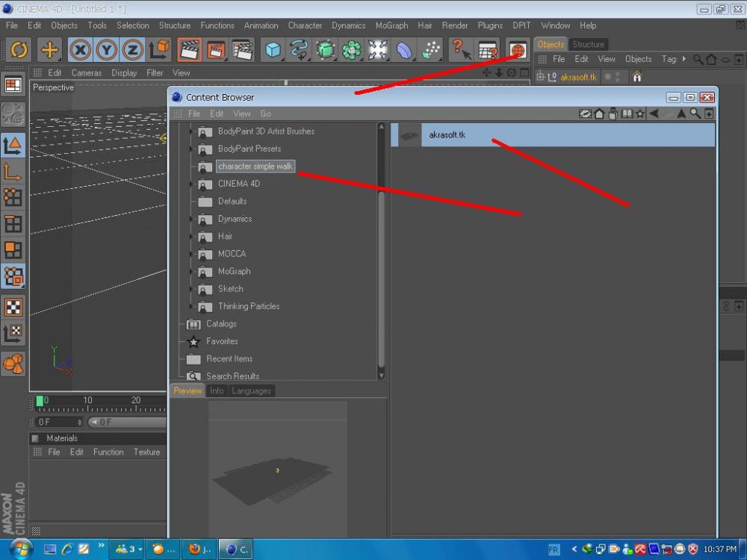Select the Polygons mode icon
The height and width of the screenshot is (560, 747).
(13, 249)
